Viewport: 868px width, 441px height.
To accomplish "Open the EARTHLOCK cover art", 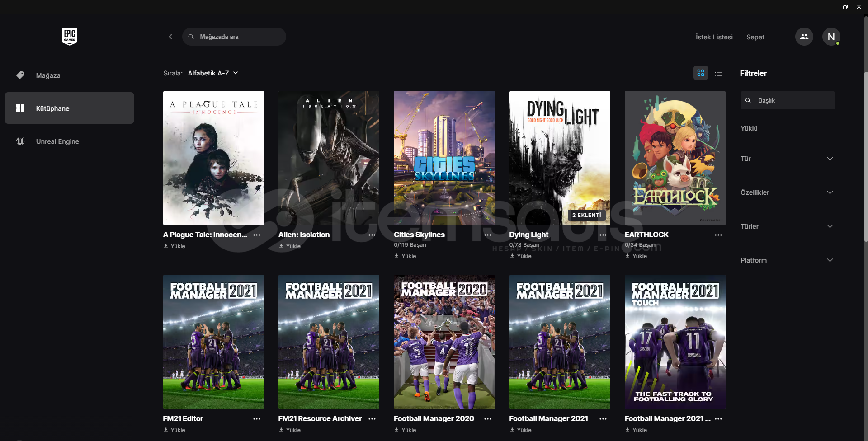I will coord(675,158).
